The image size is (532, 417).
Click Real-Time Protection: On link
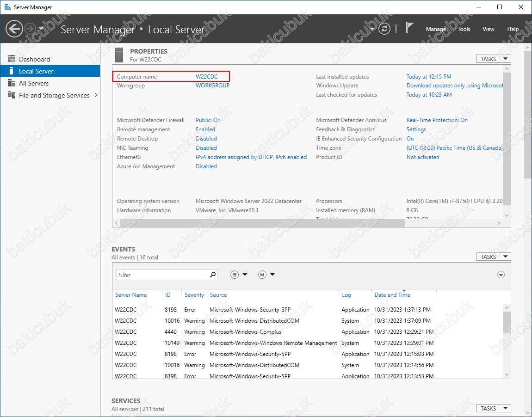(437, 120)
